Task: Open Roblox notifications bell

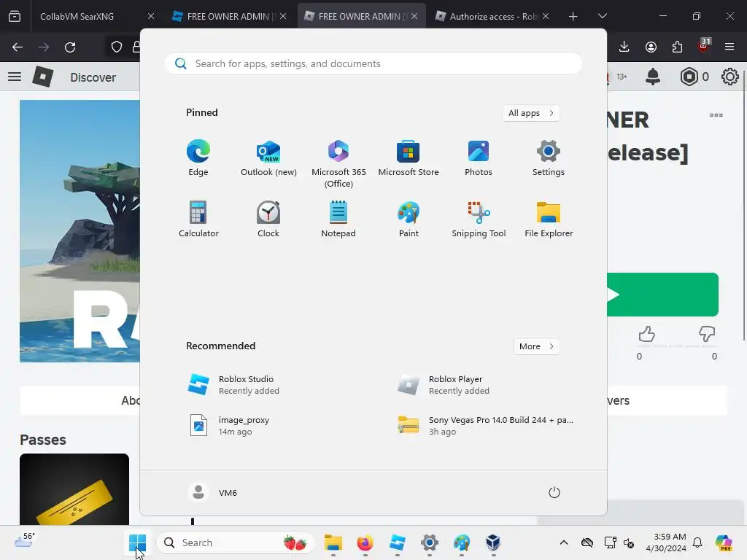Action: [x=653, y=77]
